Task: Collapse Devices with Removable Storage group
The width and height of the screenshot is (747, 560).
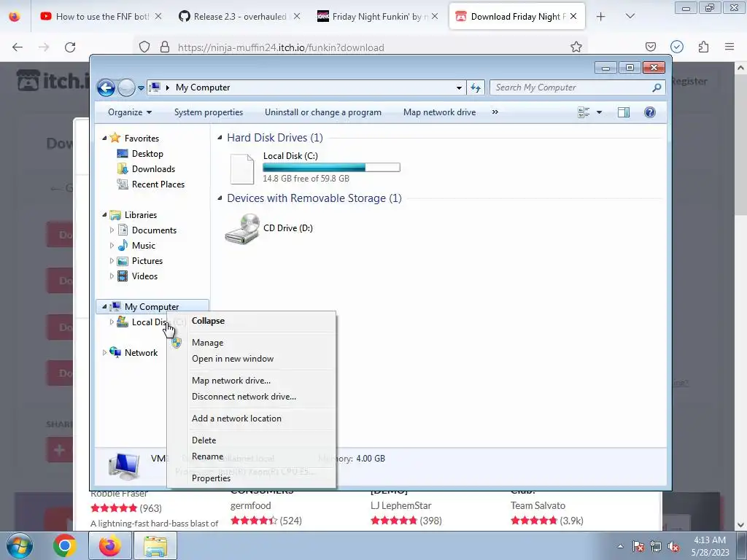Action: point(220,198)
